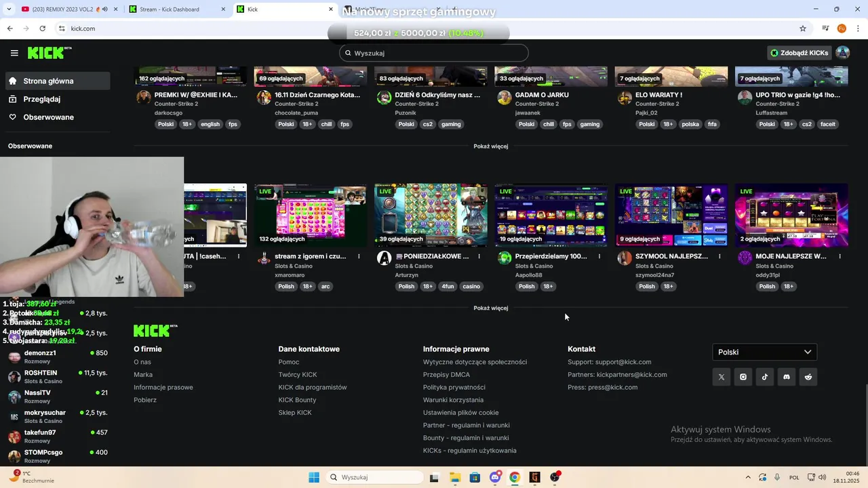Open followed channel mokrysuchar

pos(58,416)
